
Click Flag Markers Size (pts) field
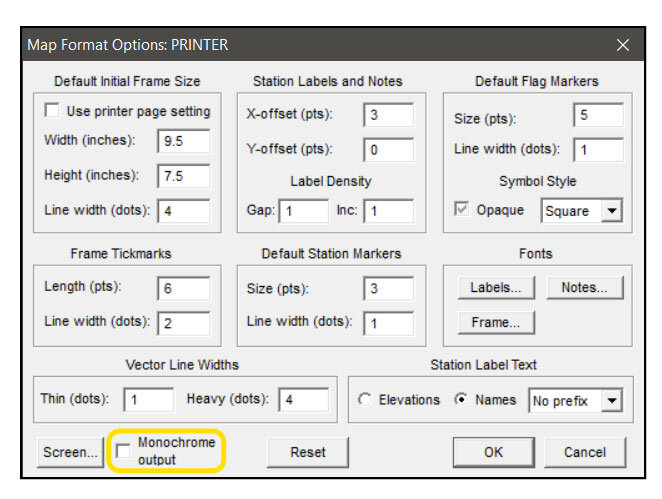[598, 115]
